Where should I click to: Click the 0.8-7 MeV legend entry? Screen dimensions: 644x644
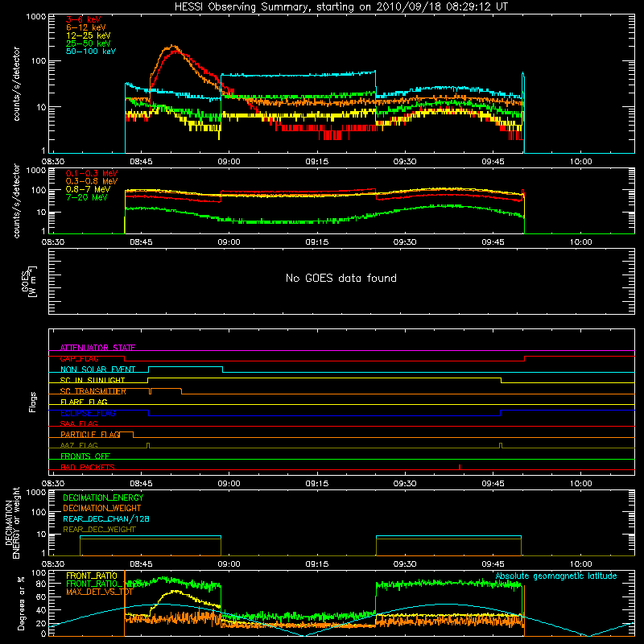click(88, 189)
